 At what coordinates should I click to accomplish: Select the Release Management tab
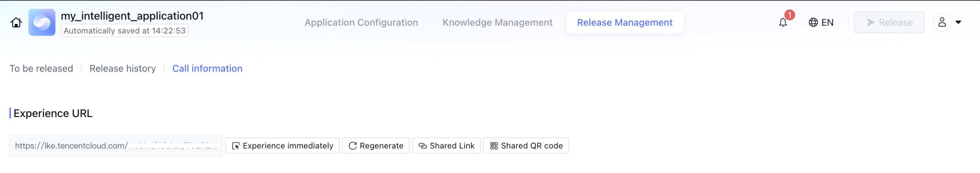point(624,22)
